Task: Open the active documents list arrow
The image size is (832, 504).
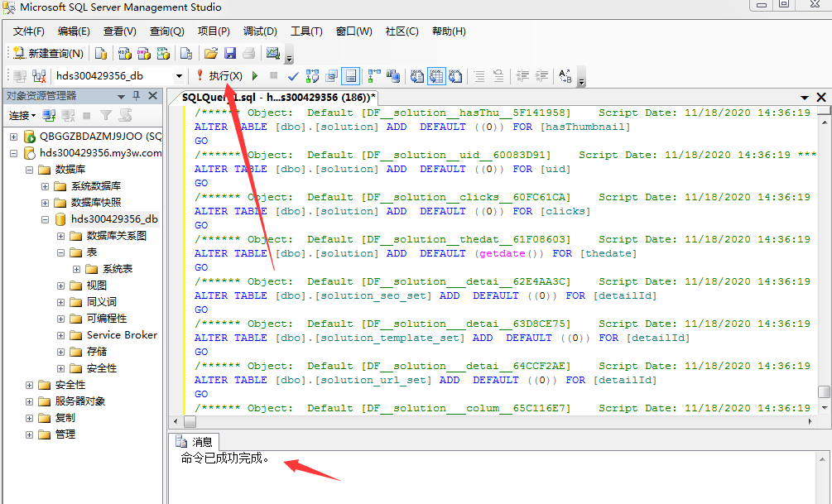Action: 805,98
